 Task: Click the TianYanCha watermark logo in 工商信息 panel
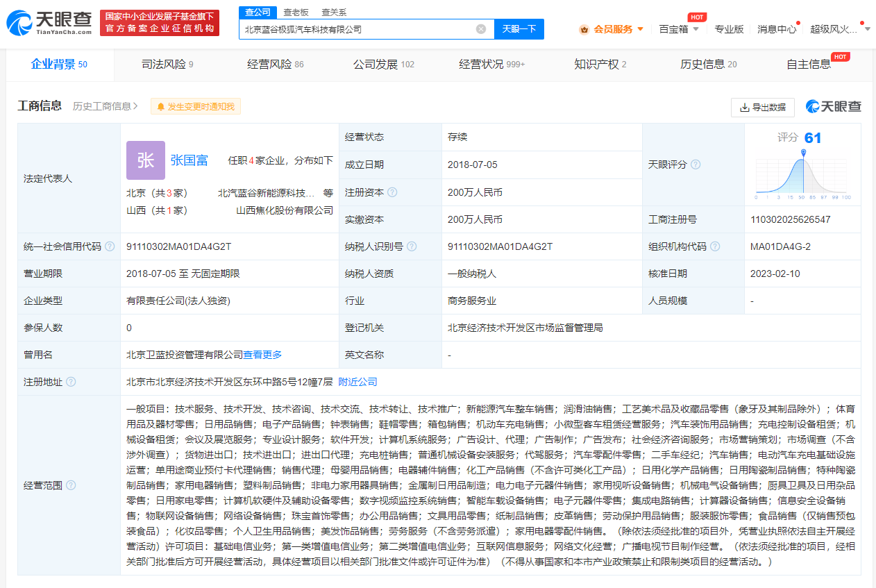coord(833,106)
